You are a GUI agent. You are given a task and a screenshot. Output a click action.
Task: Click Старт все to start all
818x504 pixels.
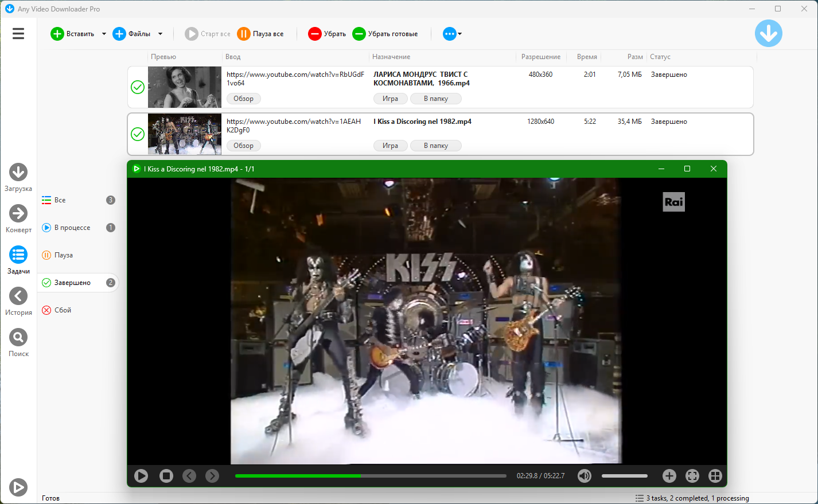[x=208, y=34]
